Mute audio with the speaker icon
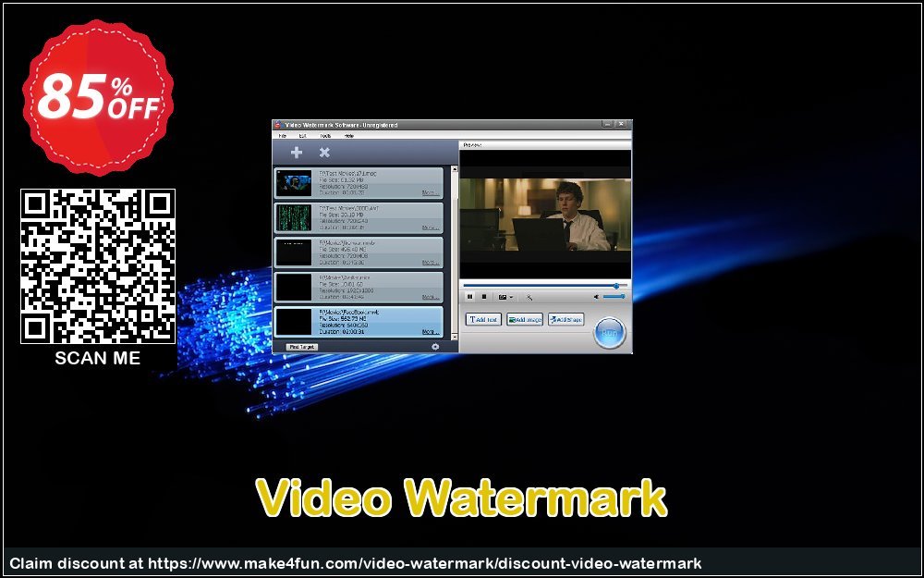Image resolution: width=924 pixels, height=578 pixels. coord(596,297)
